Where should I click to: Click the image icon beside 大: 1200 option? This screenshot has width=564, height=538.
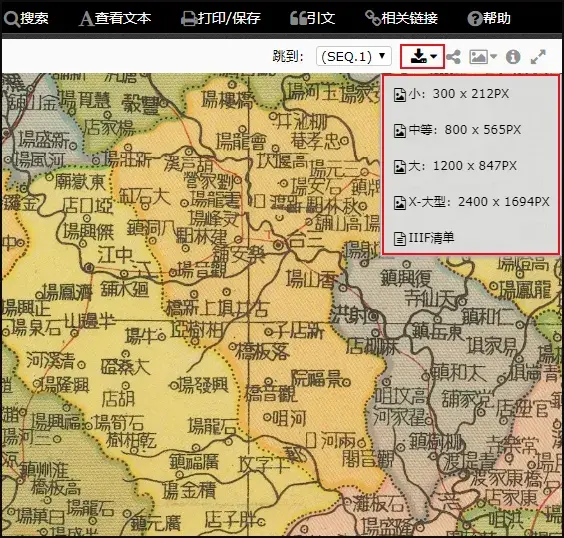click(400, 167)
